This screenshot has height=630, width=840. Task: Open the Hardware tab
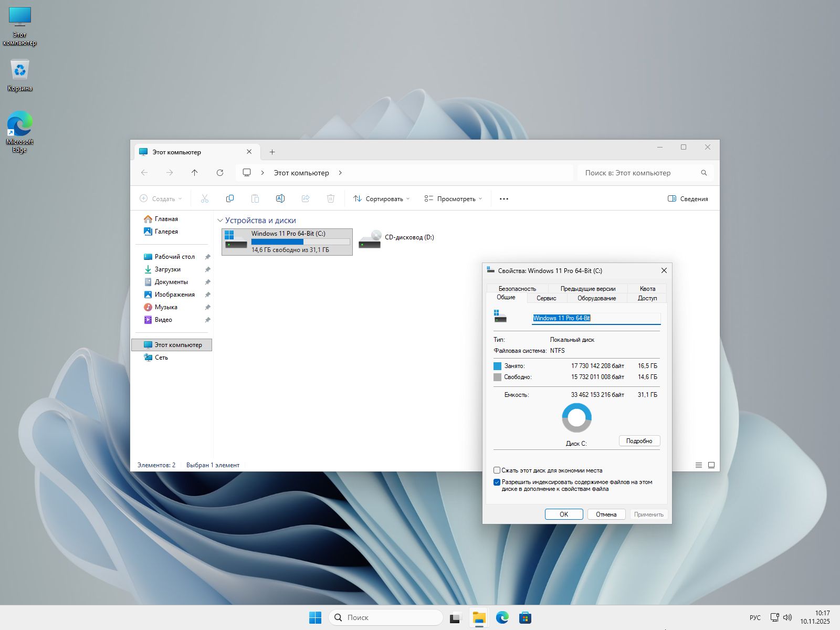(596, 298)
